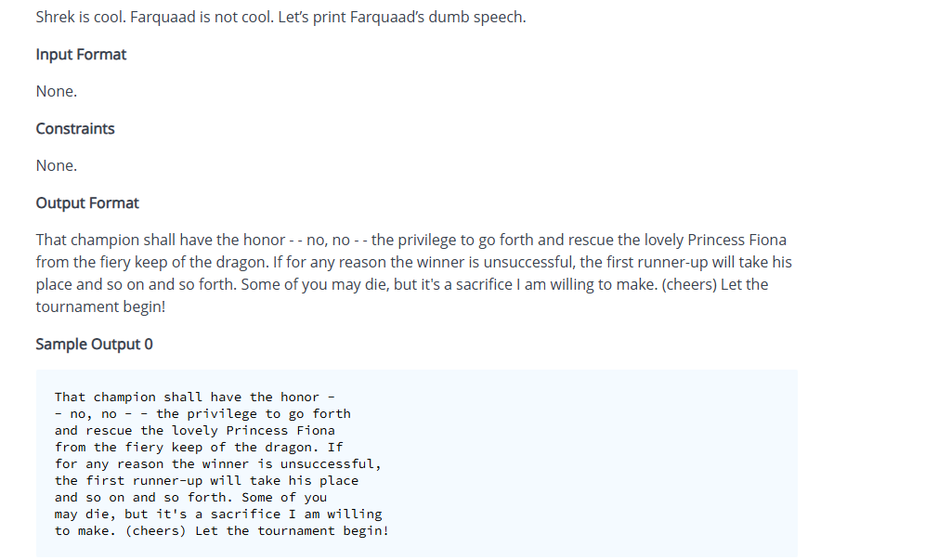Viewport: 951px width, 560px height.
Task: Click the sample code line starting "and rescue the lovely"
Action: coord(195,431)
